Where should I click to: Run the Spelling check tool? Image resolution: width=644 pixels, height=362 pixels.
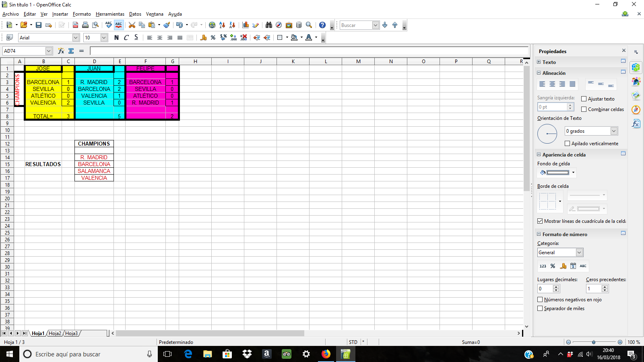(x=109, y=25)
